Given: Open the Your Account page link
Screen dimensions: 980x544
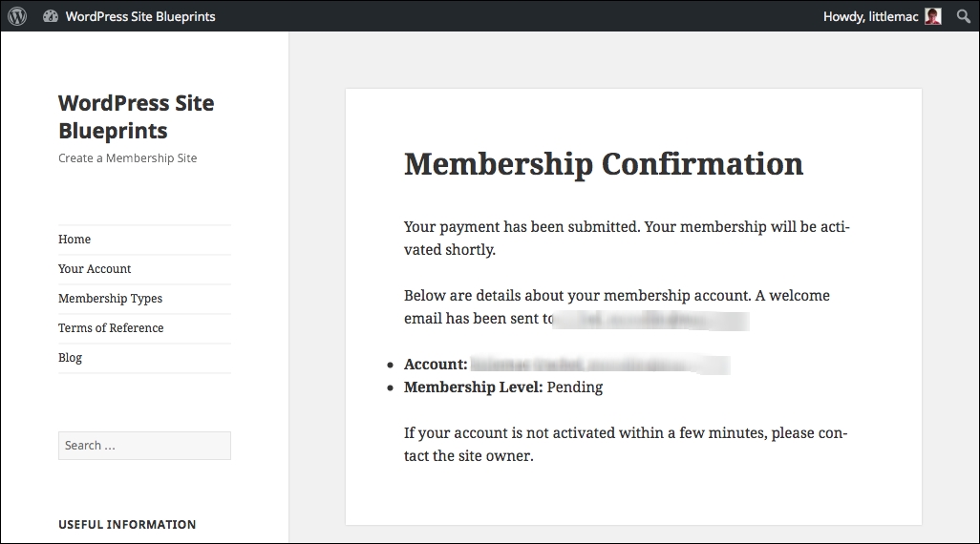Looking at the screenshot, I should coord(95,268).
